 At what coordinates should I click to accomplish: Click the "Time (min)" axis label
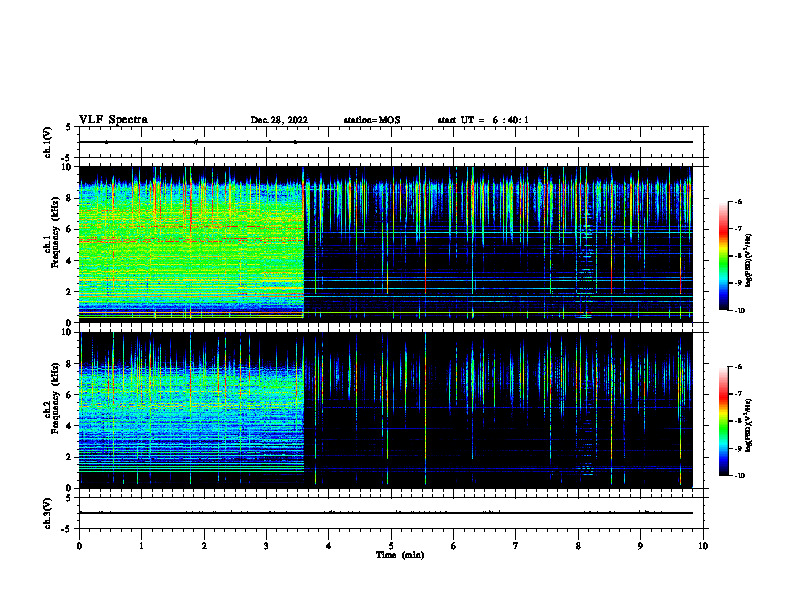point(400,555)
